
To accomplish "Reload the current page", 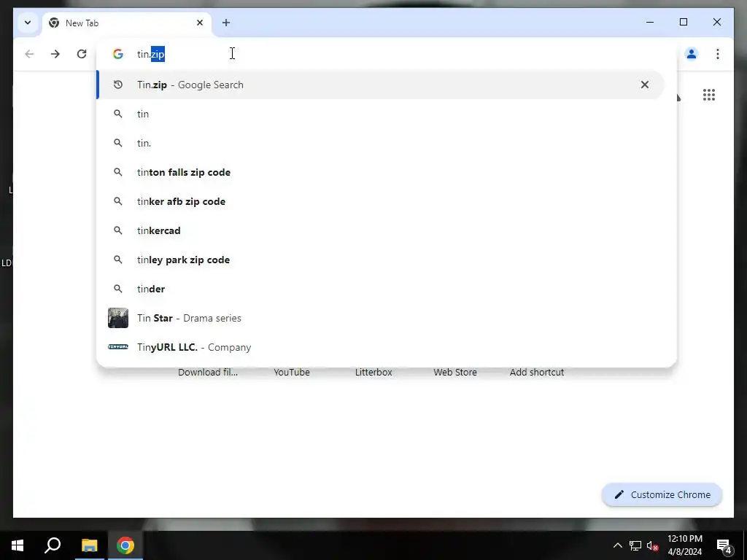I will point(82,54).
